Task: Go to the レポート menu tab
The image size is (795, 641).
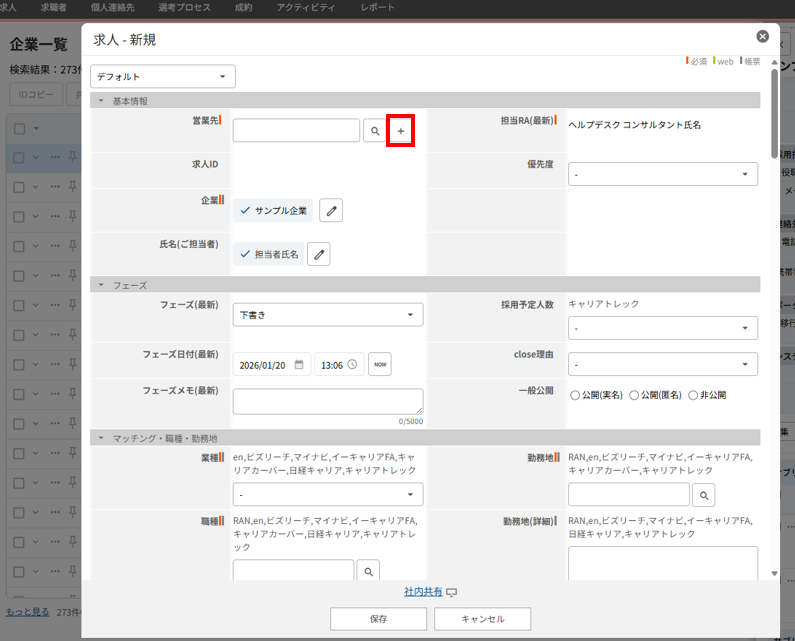Action: tap(377, 8)
